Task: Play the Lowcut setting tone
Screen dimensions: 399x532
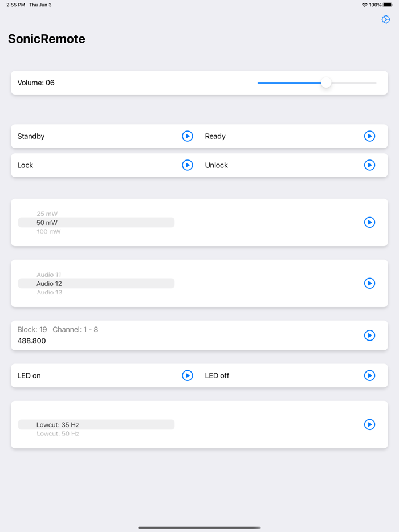Action: 370,424
